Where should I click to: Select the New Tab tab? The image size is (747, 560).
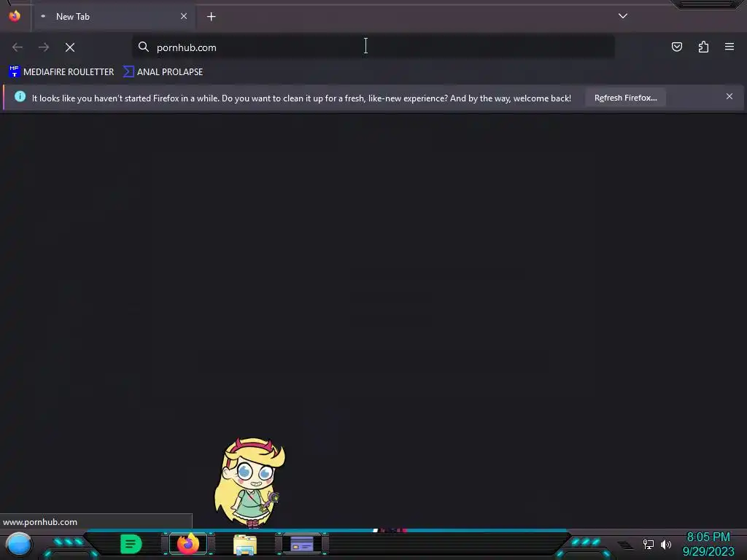tap(115, 17)
